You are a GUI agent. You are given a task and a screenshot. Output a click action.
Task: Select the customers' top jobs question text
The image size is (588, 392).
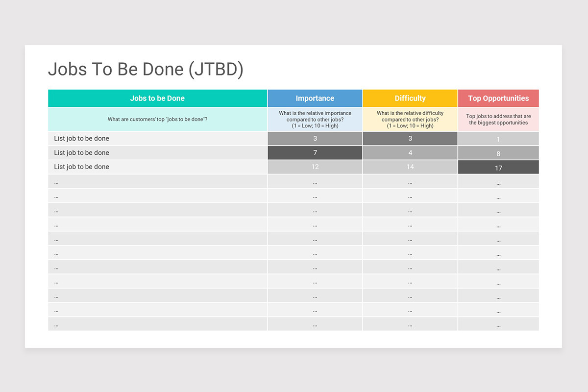click(x=157, y=120)
